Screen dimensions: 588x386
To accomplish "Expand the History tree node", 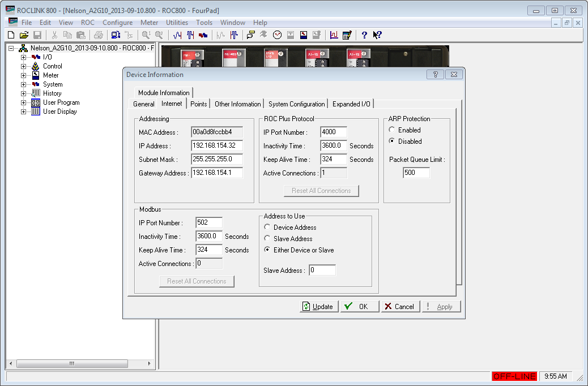I will coord(23,93).
